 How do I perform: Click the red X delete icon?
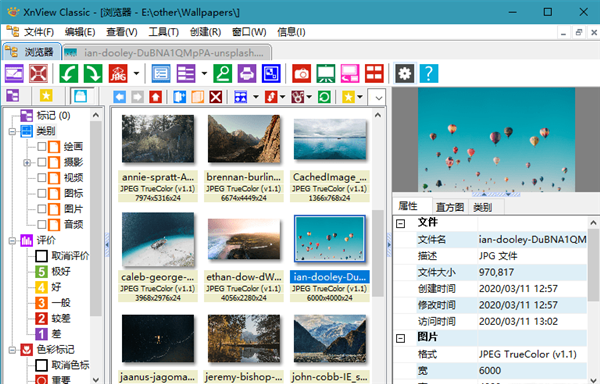click(x=216, y=97)
